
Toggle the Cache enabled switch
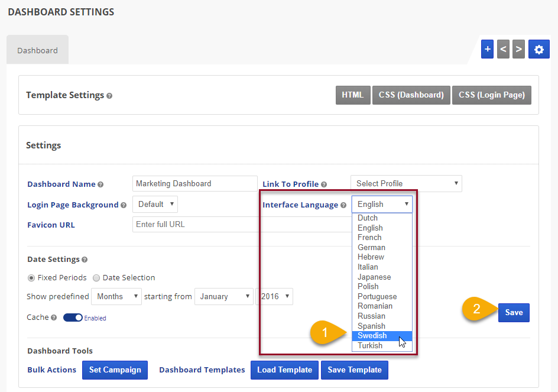73,318
